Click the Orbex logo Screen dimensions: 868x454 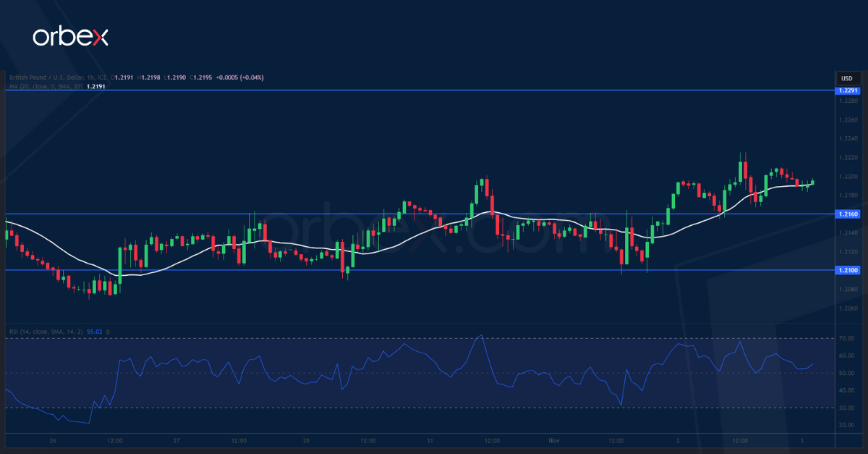[x=70, y=37]
